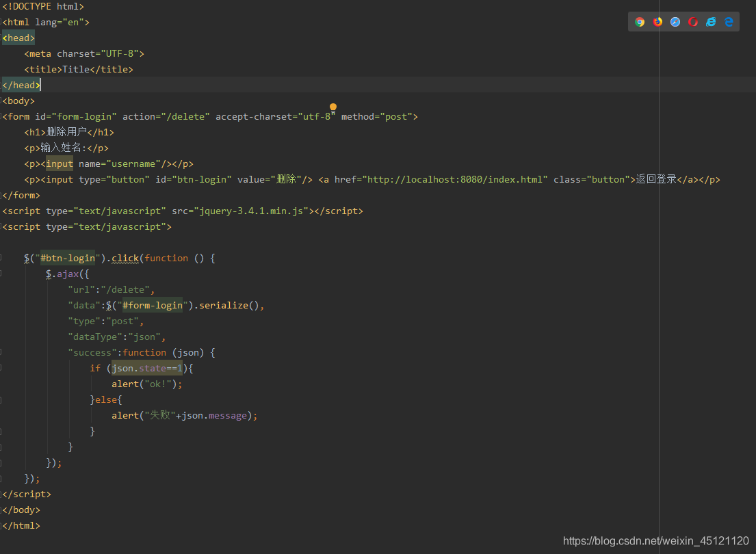Click the accept-charset="utf-8" attribute
The image size is (756, 554).
click(275, 117)
